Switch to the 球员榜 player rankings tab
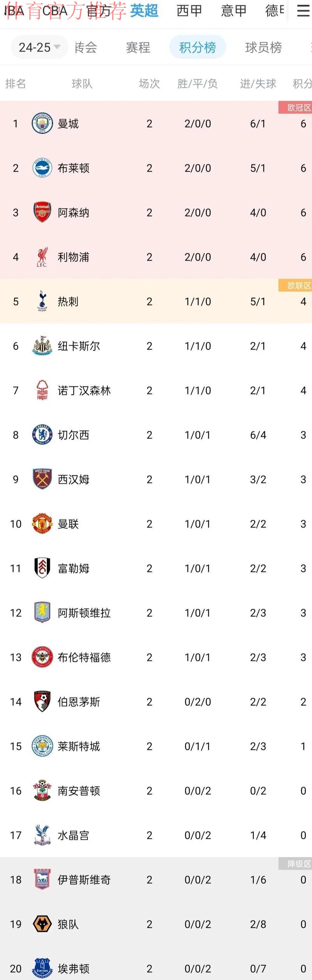The width and height of the screenshot is (312, 980). click(263, 47)
